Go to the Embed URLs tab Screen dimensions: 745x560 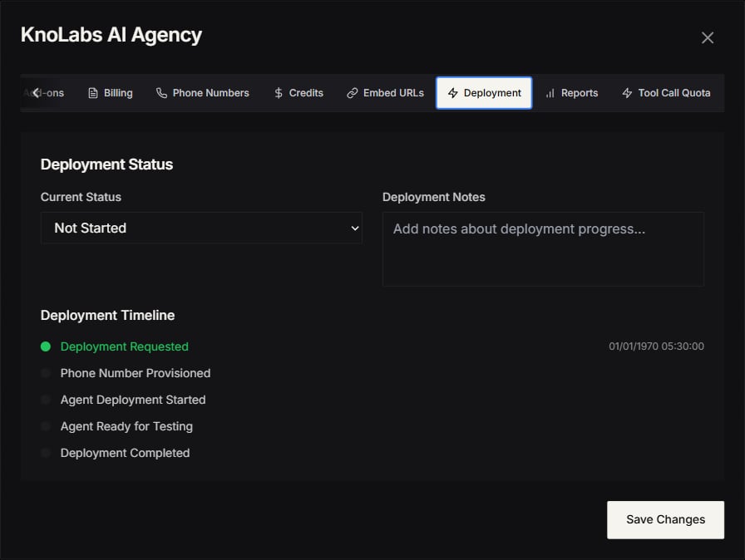tap(385, 93)
